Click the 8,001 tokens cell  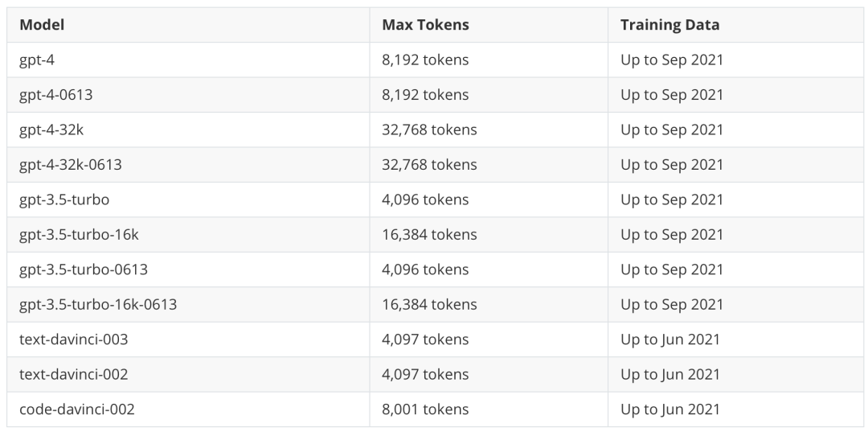(425, 409)
